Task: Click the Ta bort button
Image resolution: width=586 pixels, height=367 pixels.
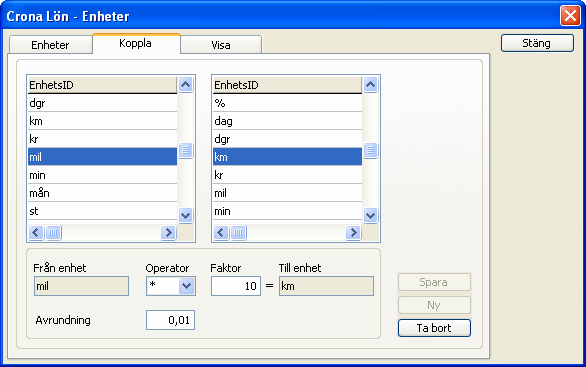Action: point(434,328)
